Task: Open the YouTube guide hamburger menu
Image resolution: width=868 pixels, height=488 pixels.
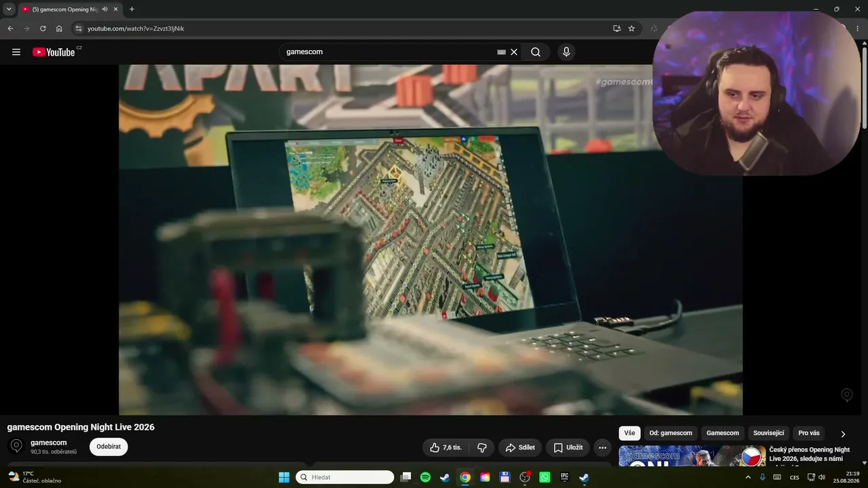Action: tap(16, 52)
